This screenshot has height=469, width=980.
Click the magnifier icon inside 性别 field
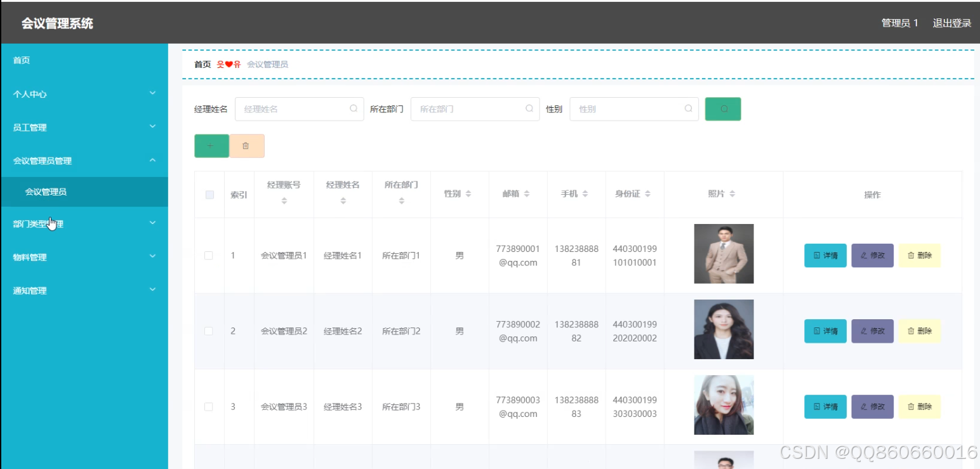point(688,109)
